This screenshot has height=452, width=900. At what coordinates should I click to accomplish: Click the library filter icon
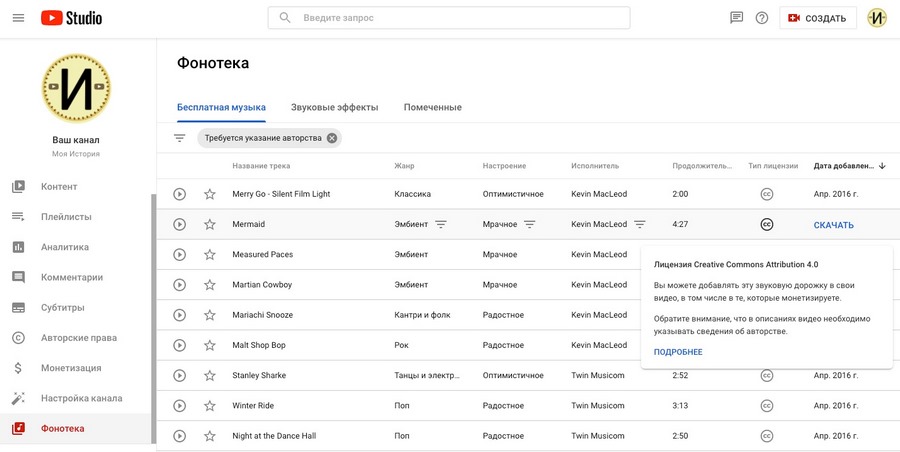point(180,138)
